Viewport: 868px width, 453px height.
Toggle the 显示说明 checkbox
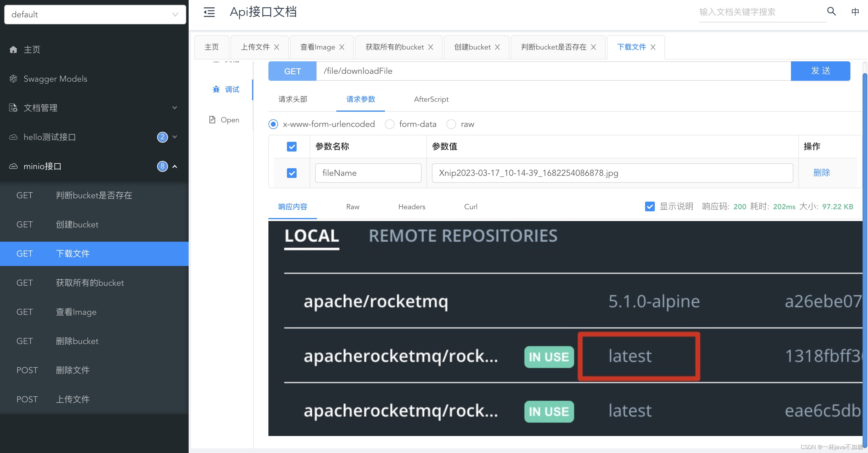tap(650, 206)
